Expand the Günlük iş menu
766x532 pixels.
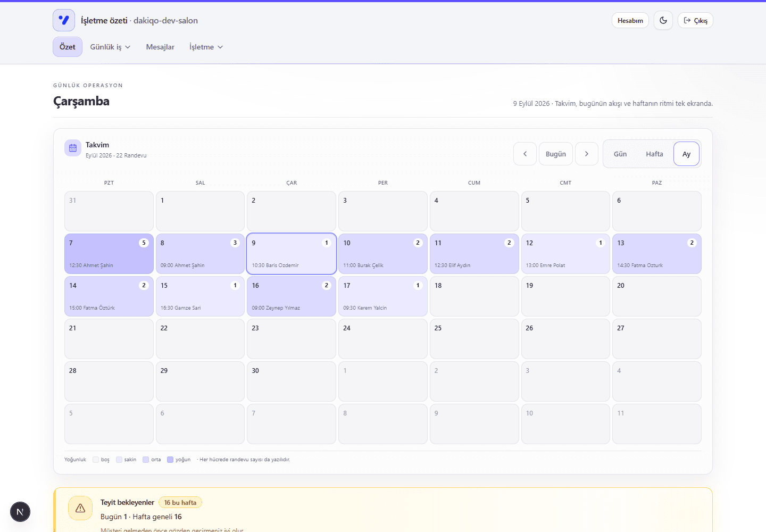(110, 47)
